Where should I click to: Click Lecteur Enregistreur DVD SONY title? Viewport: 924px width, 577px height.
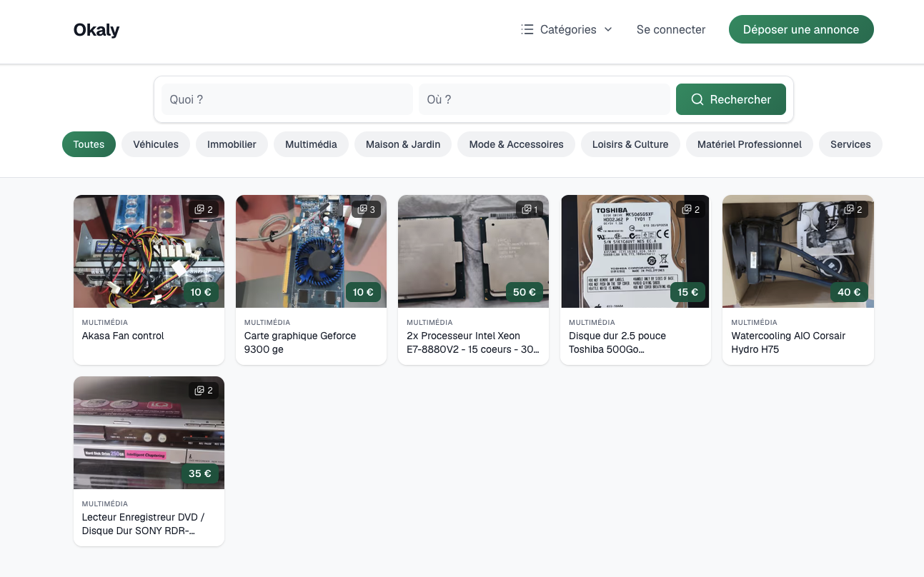pos(144,524)
